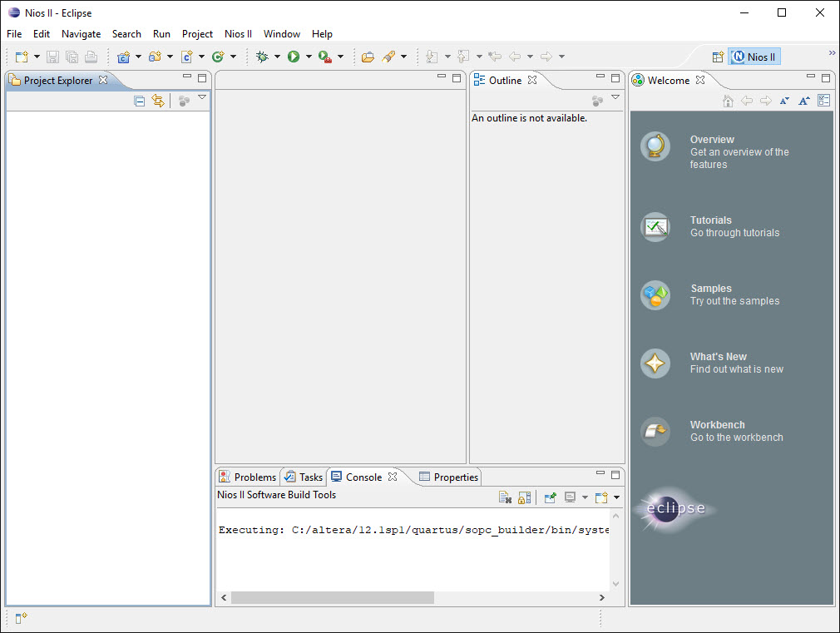Open the File menu
Screen dimensions: 840x633
(14, 34)
